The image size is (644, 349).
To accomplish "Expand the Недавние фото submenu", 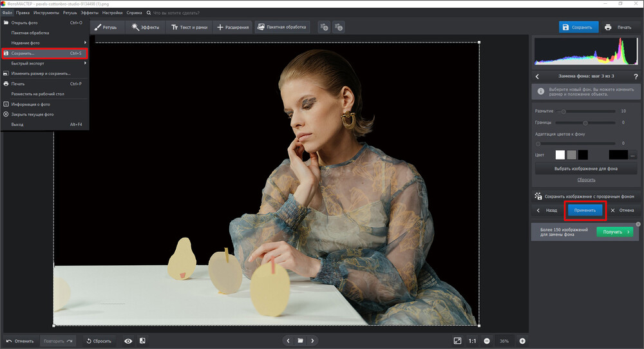I will 44,42.
